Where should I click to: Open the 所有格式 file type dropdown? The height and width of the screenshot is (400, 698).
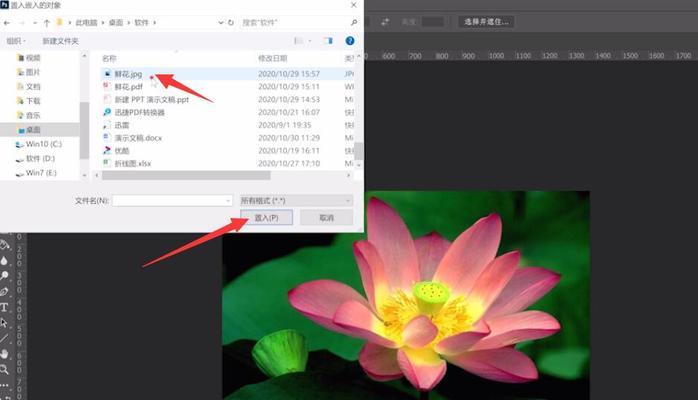coord(296,201)
